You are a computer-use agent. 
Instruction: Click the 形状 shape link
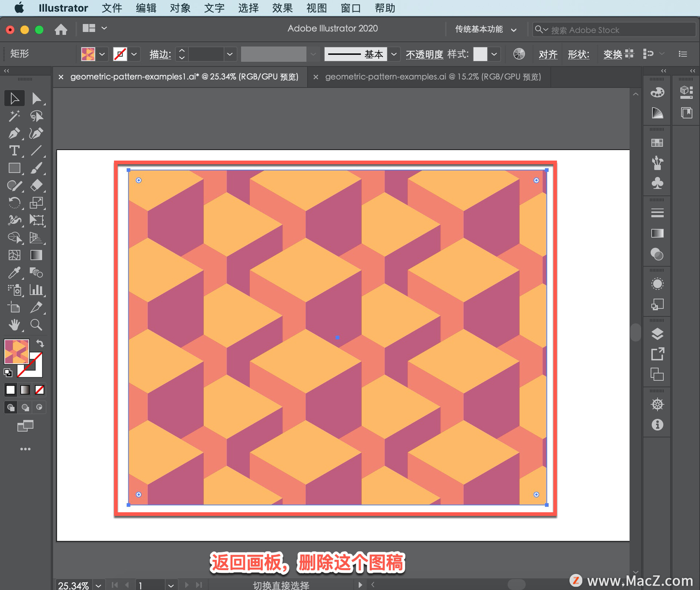pos(578,54)
